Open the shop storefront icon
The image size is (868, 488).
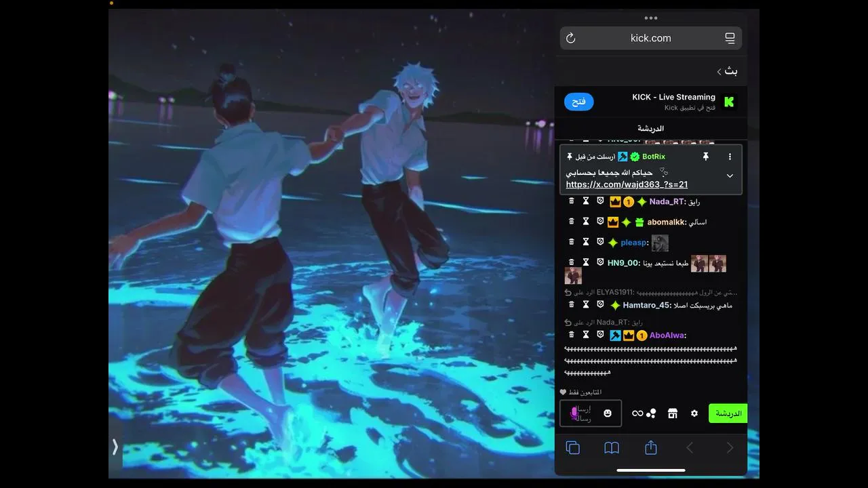click(673, 413)
